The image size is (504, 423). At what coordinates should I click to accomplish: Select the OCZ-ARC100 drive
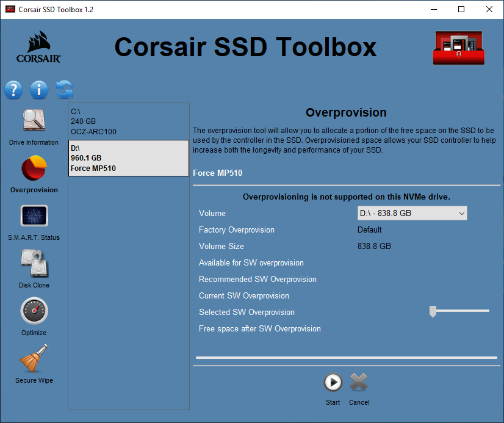click(x=128, y=121)
